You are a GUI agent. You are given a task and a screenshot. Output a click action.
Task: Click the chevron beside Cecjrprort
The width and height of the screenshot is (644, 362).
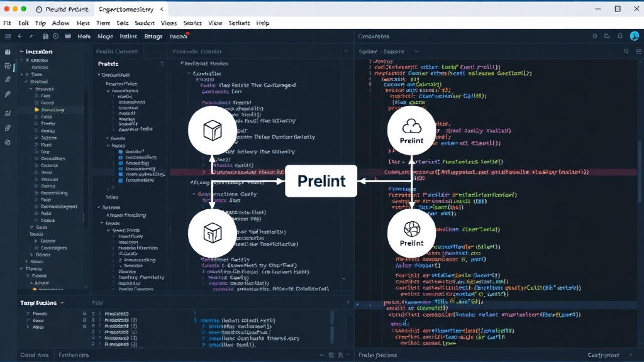631,355
